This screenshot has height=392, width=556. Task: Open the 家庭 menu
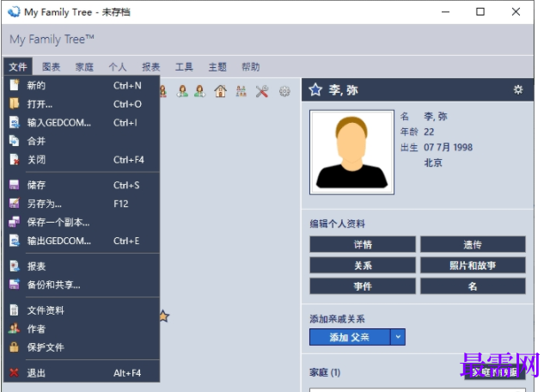[84, 67]
